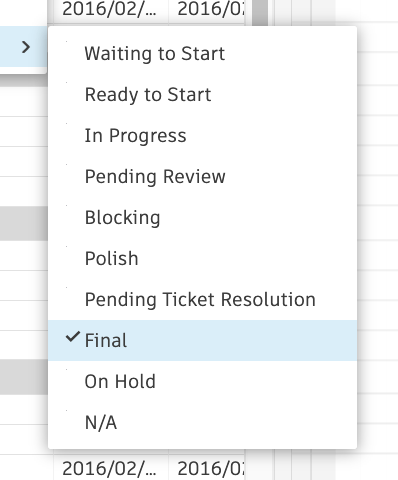Click the bottom second-column 2016/0 date cell

pyautogui.click(x=207, y=467)
